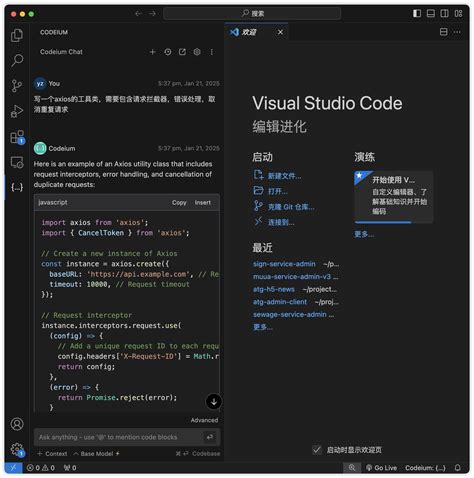
Task: Open recent project sewage-service-admin
Action: 290,315
